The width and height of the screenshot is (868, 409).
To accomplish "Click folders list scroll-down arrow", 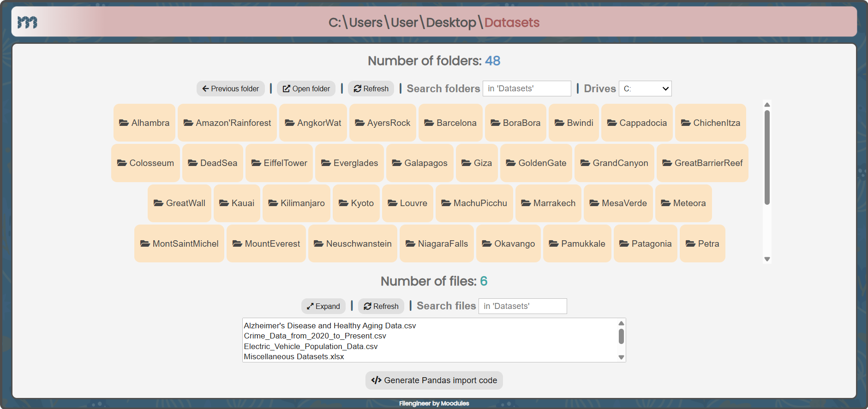I will pyautogui.click(x=767, y=259).
